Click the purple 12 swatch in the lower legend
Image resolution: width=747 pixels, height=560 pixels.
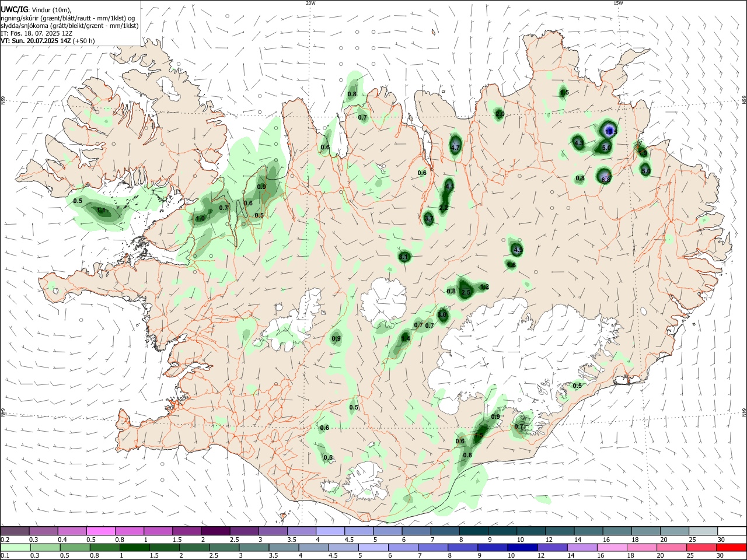click(551, 548)
